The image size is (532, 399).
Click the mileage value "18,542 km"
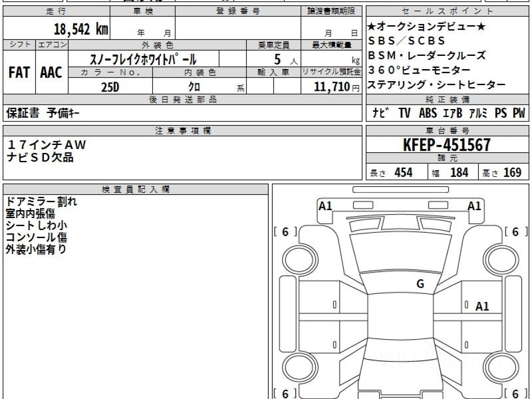(81, 29)
